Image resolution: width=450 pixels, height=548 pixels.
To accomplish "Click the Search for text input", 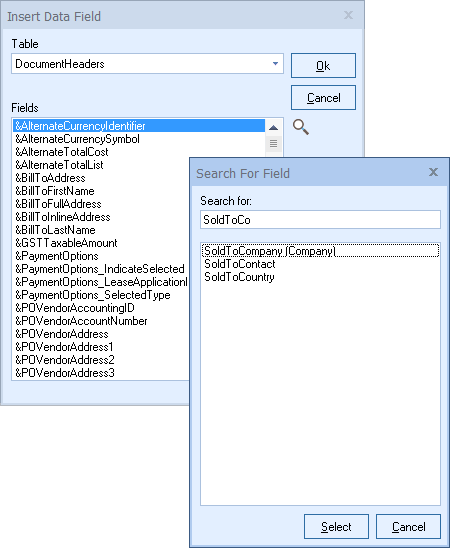I will (x=320, y=220).
